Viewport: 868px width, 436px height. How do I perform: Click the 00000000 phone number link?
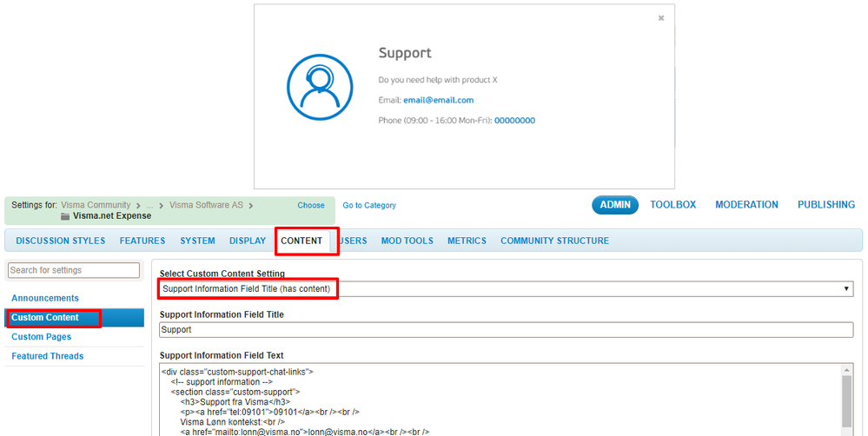(515, 121)
